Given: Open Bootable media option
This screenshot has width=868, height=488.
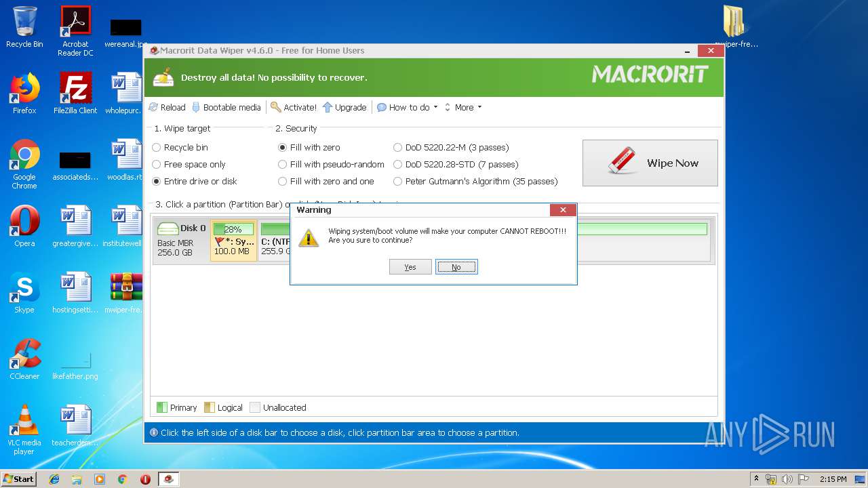Looking at the screenshot, I should click(x=226, y=107).
